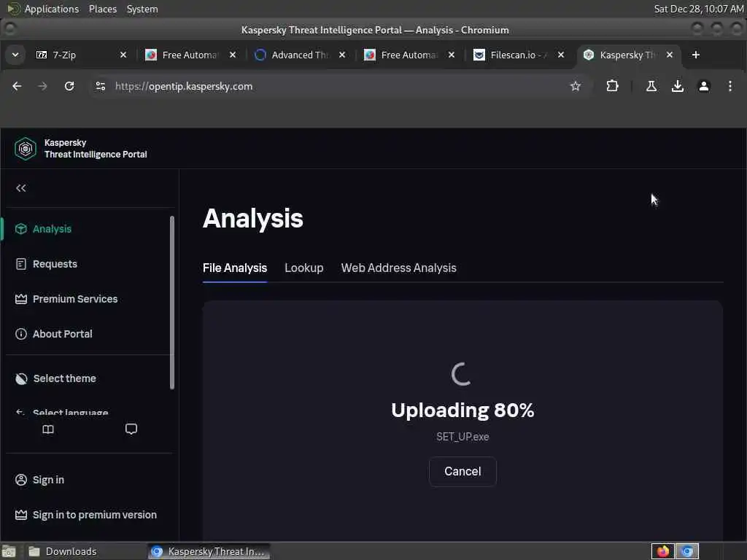This screenshot has height=560, width=747.
Task: Switch to Web Address Analysis tab
Action: [x=399, y=268]
